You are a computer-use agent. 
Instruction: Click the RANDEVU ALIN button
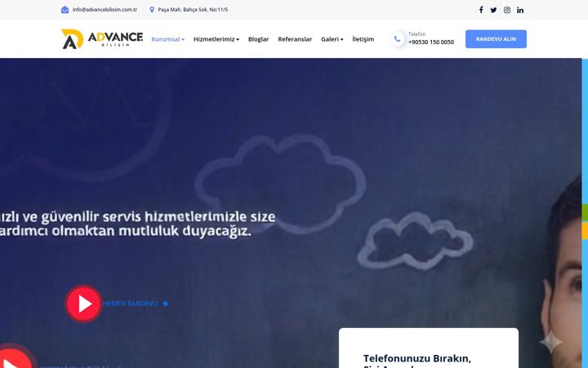click(x=496, y=39)
